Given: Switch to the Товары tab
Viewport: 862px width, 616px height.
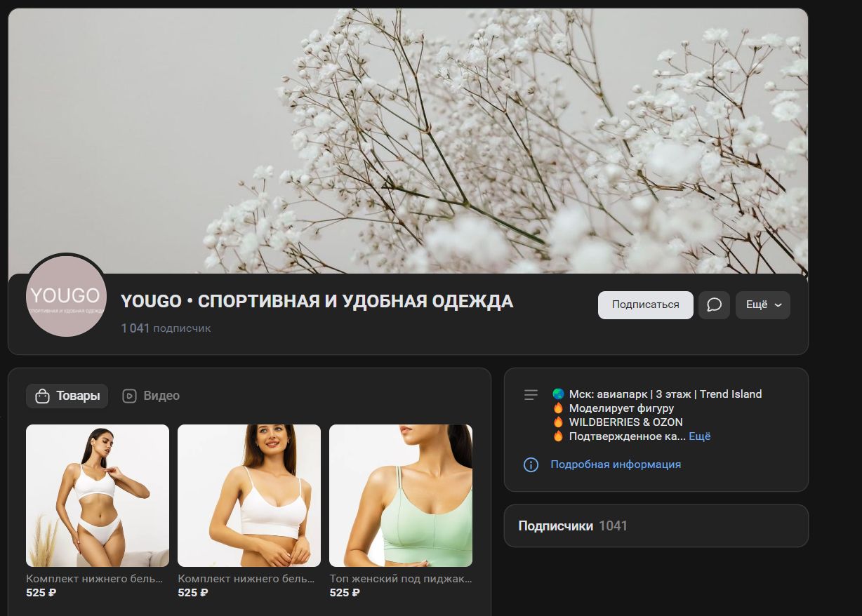Looking at the screenshot, I should click(67, 396).
